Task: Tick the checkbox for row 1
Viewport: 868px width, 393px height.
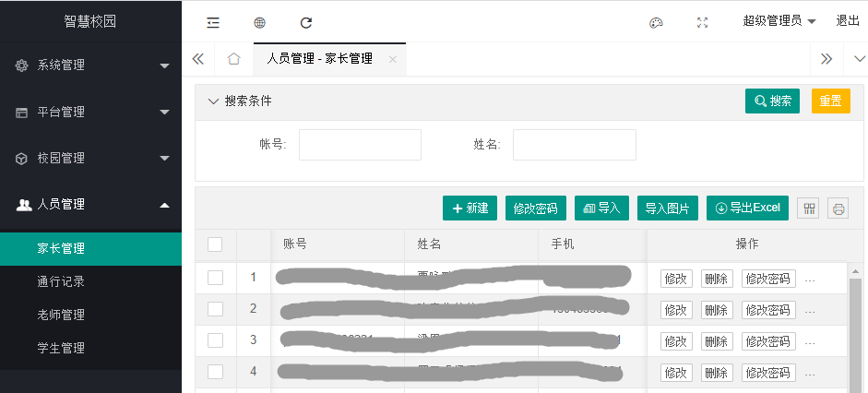Action: point(215,278)
